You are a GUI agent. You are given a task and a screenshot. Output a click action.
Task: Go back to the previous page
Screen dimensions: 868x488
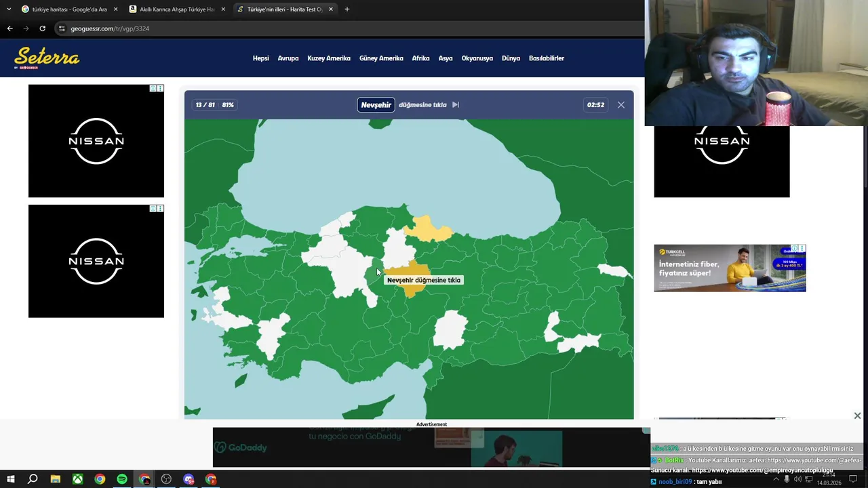pos(9,28)
